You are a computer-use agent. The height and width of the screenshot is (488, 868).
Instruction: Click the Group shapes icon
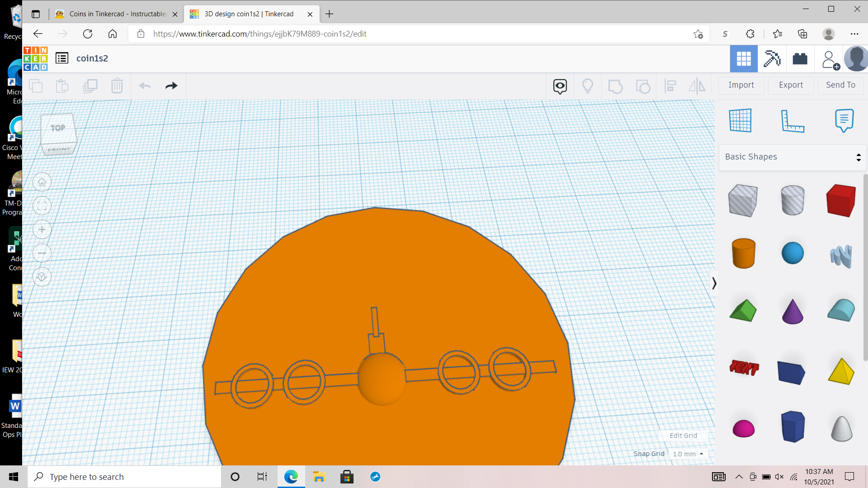pos(615,86)
